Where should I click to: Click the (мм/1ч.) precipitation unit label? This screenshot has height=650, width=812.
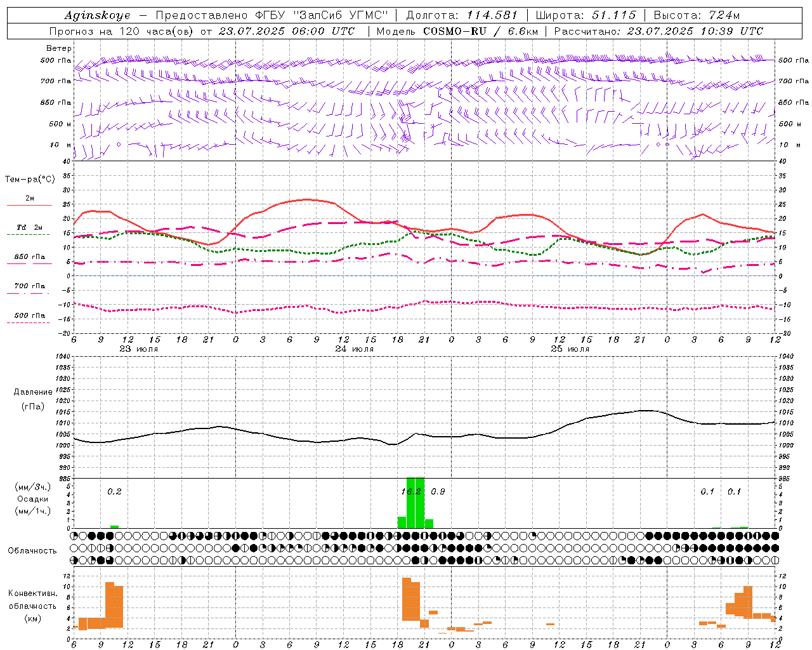point(33,511)
